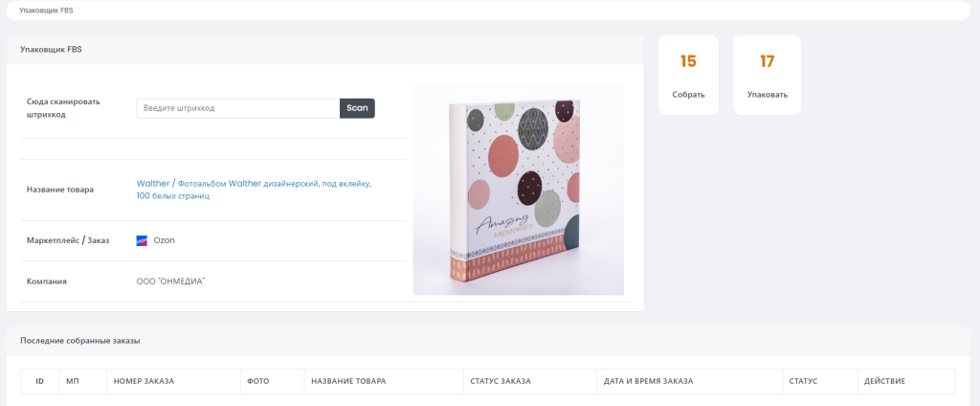The image size is (980, 406).
Task: Click the number 17 on Упаковать card
Action: 767,61
